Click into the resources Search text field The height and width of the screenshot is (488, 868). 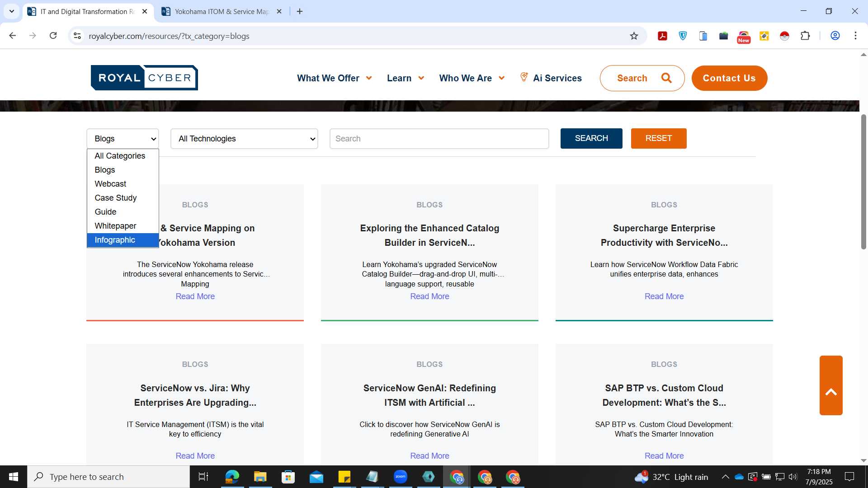[x=439, y=139]
